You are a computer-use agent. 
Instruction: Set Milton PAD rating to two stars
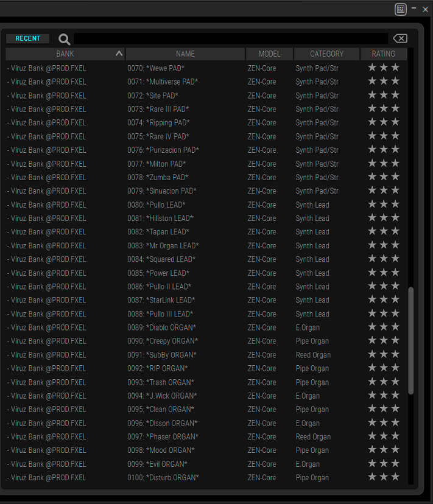[x=384, y=163]
